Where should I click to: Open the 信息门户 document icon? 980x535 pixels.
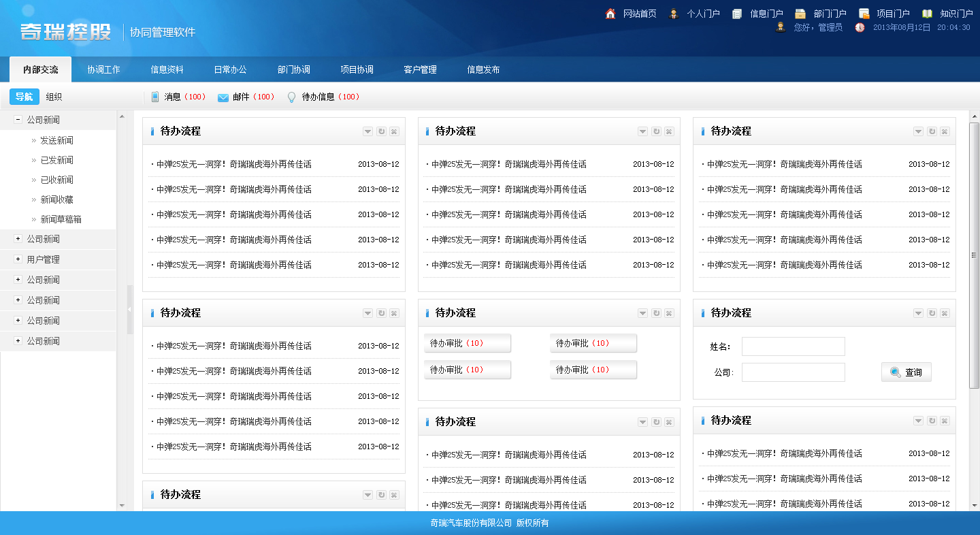coord(737,13)
